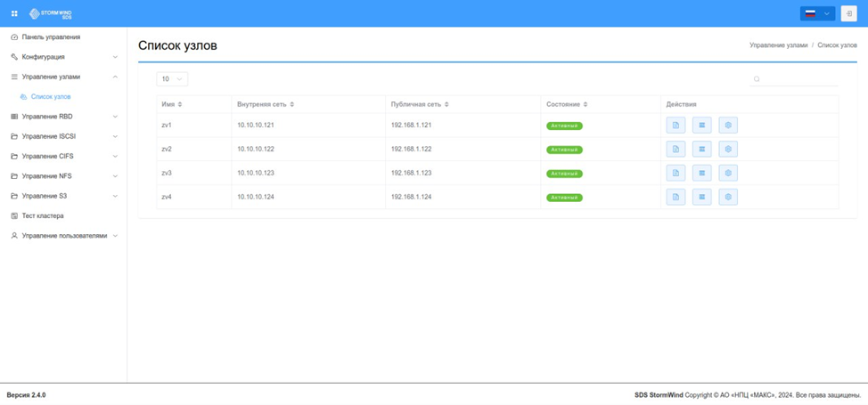Open the language dropdown with the Russian flag
The width and height of the screenshot is (868, 405).
[817, 13]
